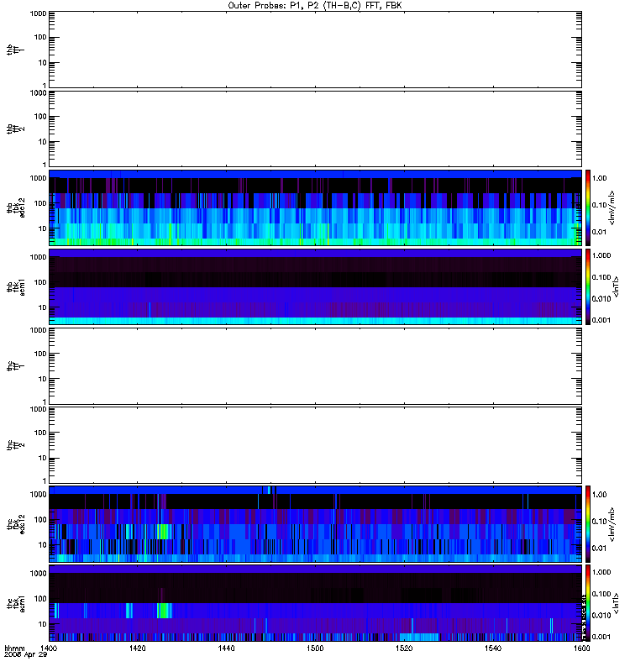Select the 'thc fft 2' panel label
630x672 pixels.
[x=15, y=445]
